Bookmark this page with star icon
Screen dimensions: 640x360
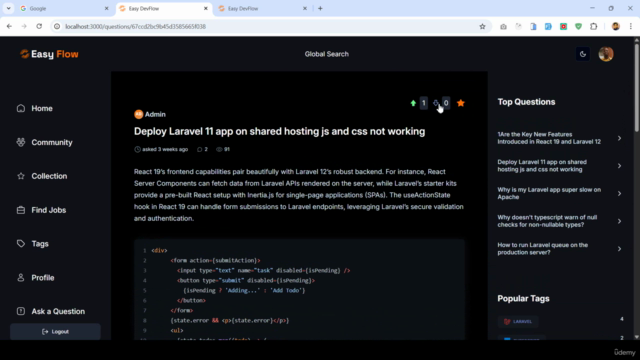482,27
